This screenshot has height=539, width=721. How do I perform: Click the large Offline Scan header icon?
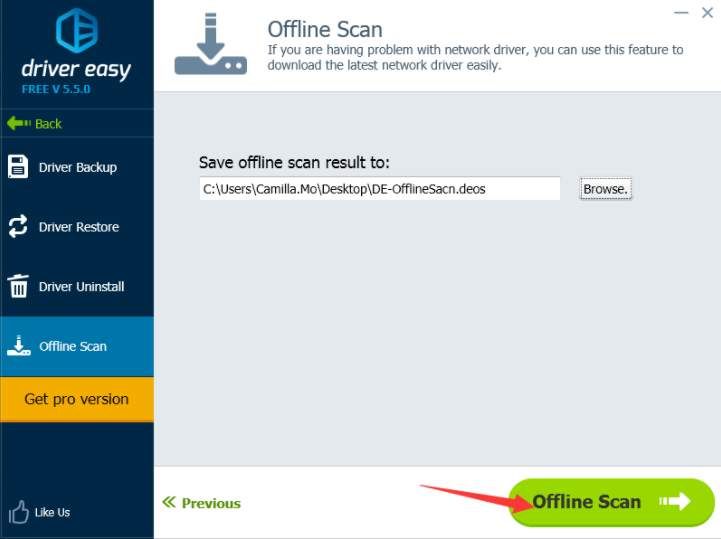coord(210,46)
